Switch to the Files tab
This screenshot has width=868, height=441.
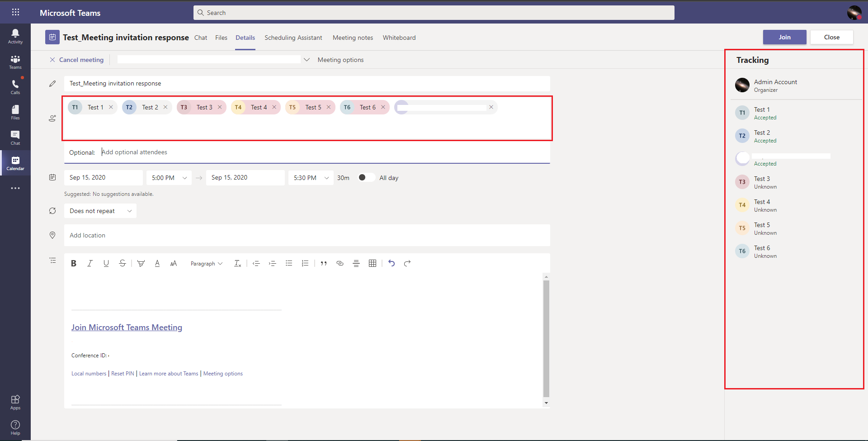tap(221, 38)
